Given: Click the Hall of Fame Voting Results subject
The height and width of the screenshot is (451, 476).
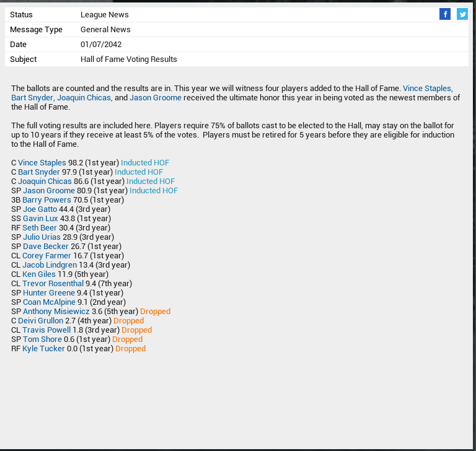Looking at the screenshot, I should click(128, 59).
